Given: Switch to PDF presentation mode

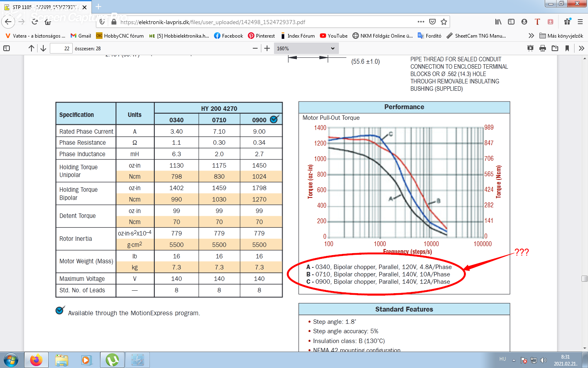Looking at the screenshot, I should point(530,48).
